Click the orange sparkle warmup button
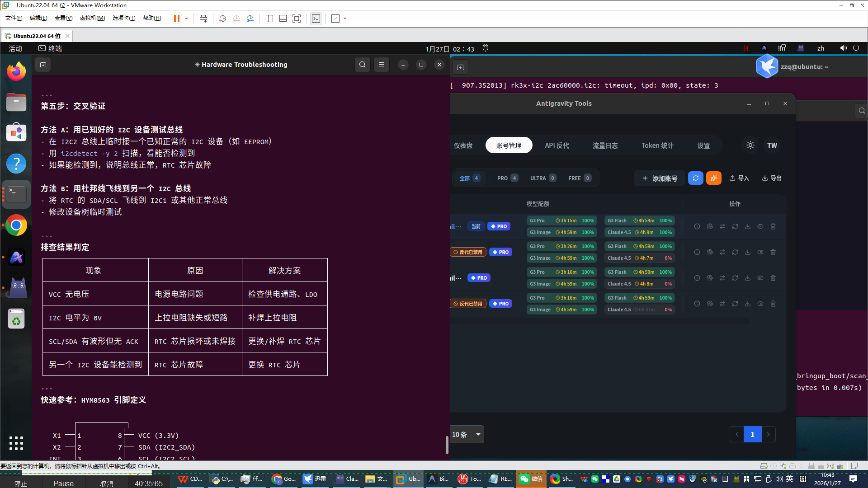The height and width of the screenshot is (488, 868). (714, 178)
